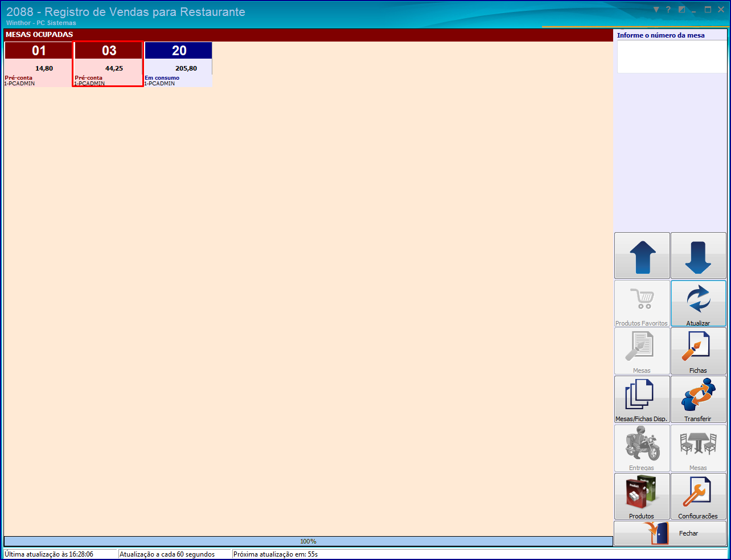Click 'Próxima atualização em: 55s' status
This screenshot has height=560, width=731.
tap(276, 554)
